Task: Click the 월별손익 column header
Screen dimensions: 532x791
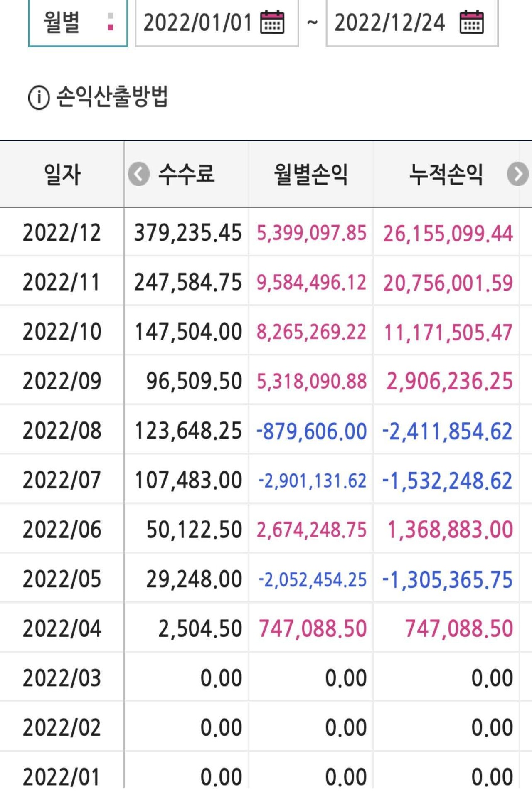Action: (x=311, y=174)
